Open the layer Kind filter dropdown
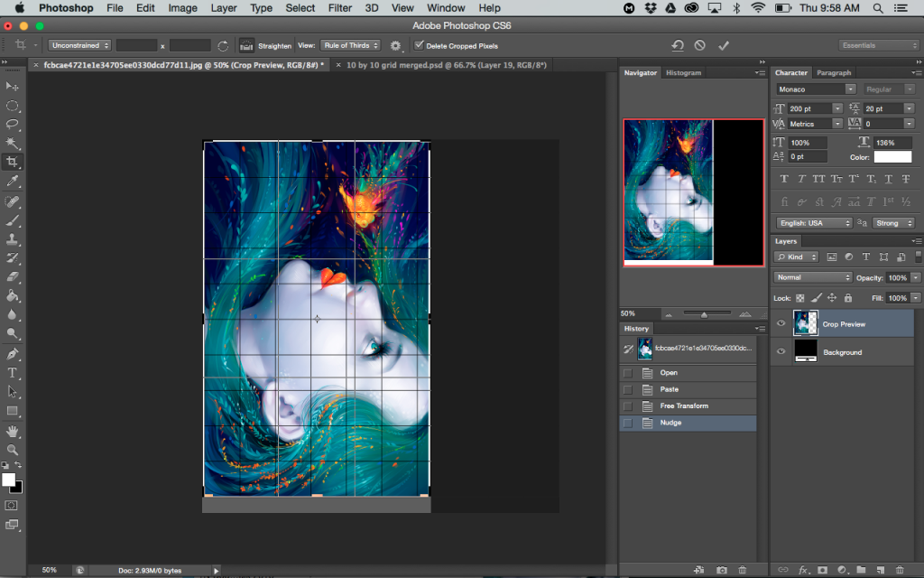 [x=796, y=256]
